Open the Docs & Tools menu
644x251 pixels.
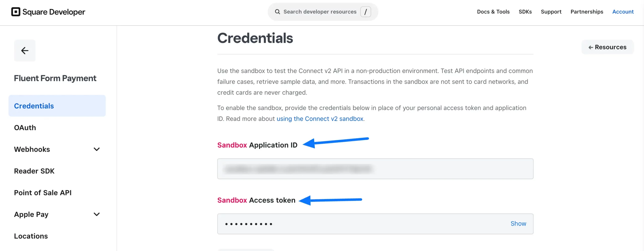tap(493, 12)
